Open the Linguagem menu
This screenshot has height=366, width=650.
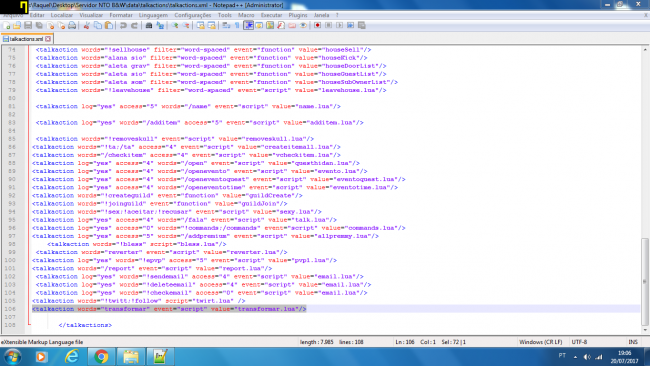pos(153,15)
